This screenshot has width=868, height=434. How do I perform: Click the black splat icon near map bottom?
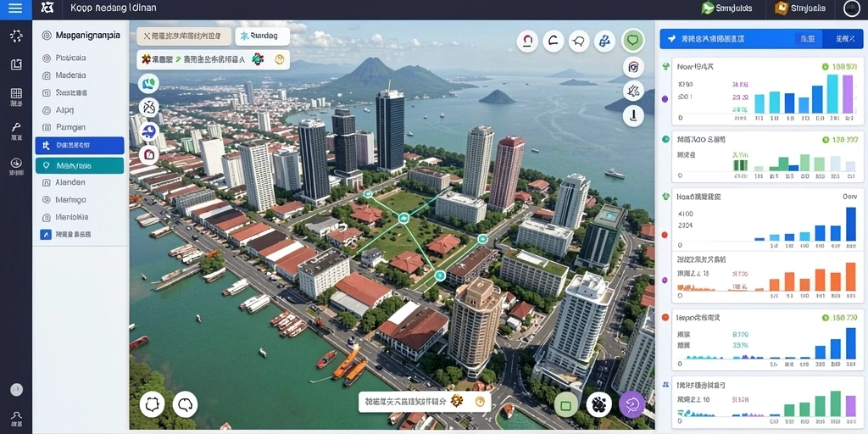598,404
